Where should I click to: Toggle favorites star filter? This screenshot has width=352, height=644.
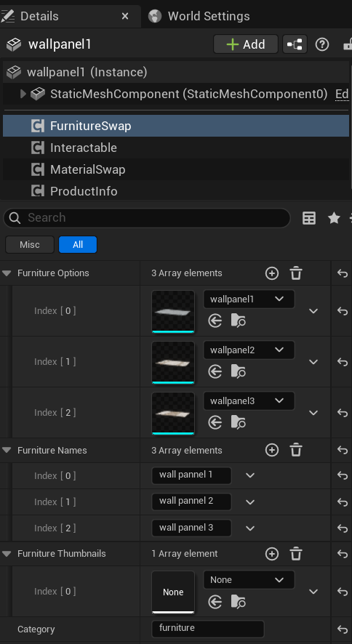[334, 218]
